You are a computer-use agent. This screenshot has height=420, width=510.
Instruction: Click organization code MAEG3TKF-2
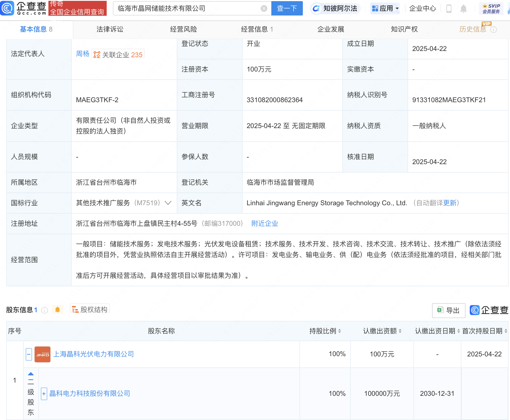click(x=97, y=100)
